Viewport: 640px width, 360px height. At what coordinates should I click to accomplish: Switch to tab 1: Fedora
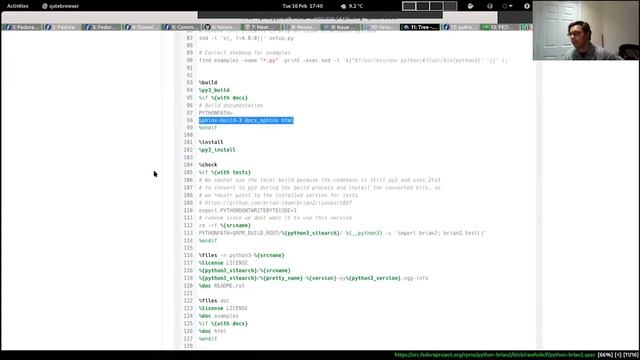click(x=22, y=27)
